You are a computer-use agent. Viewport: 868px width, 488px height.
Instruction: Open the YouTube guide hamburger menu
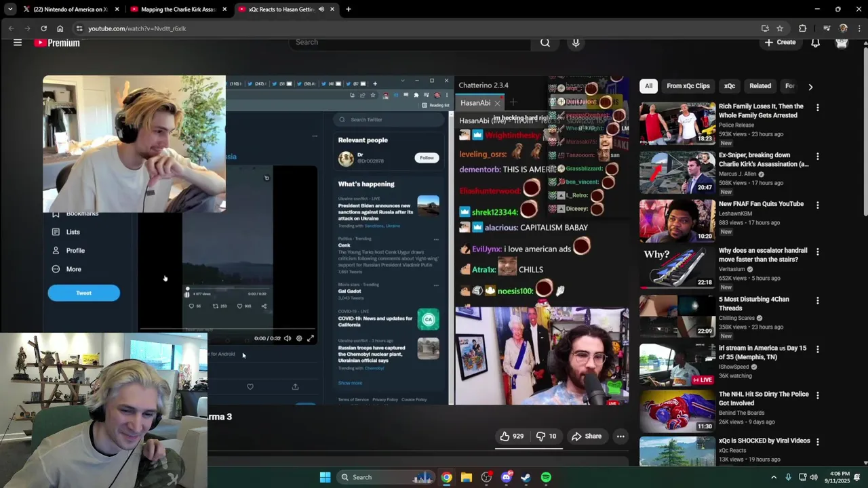tap(18, 43)
